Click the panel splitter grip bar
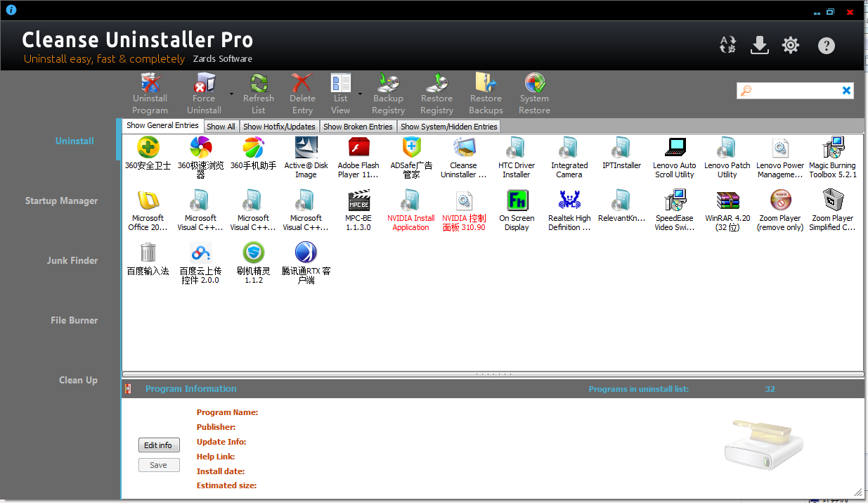Viewport: 868px width, 503px height. (493, 374)
